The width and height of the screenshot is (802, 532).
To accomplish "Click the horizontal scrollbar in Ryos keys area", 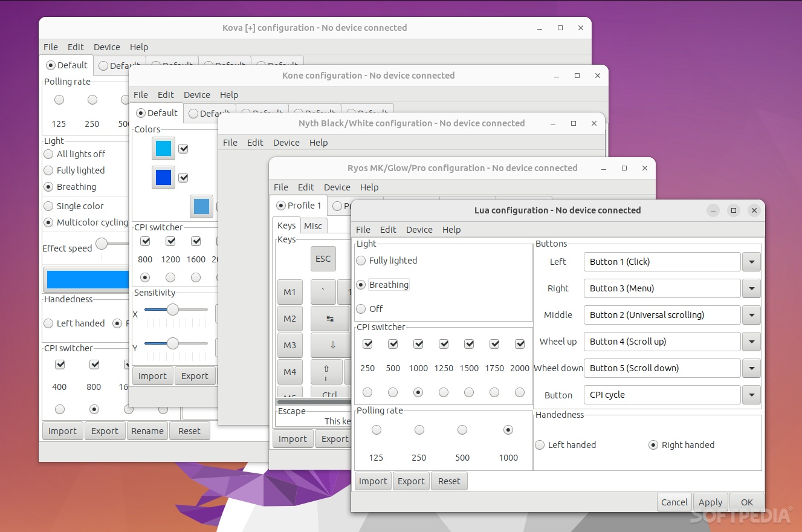I will (x=313, y=401).
